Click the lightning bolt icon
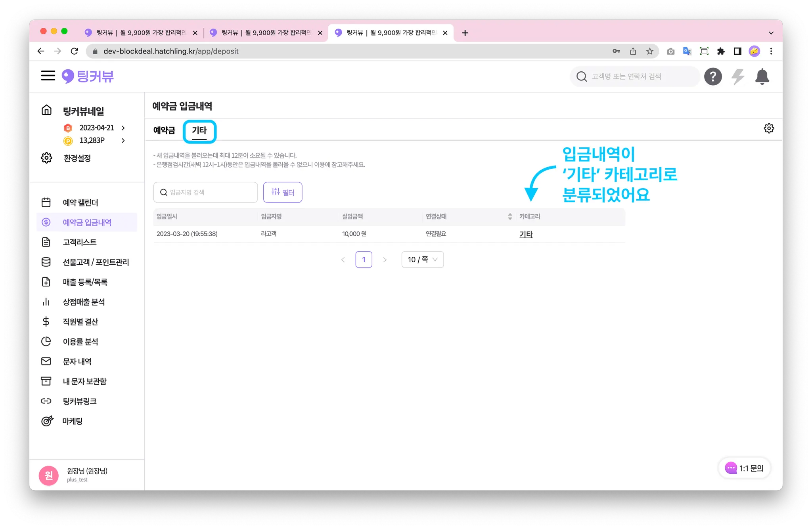 pos(737,76)
